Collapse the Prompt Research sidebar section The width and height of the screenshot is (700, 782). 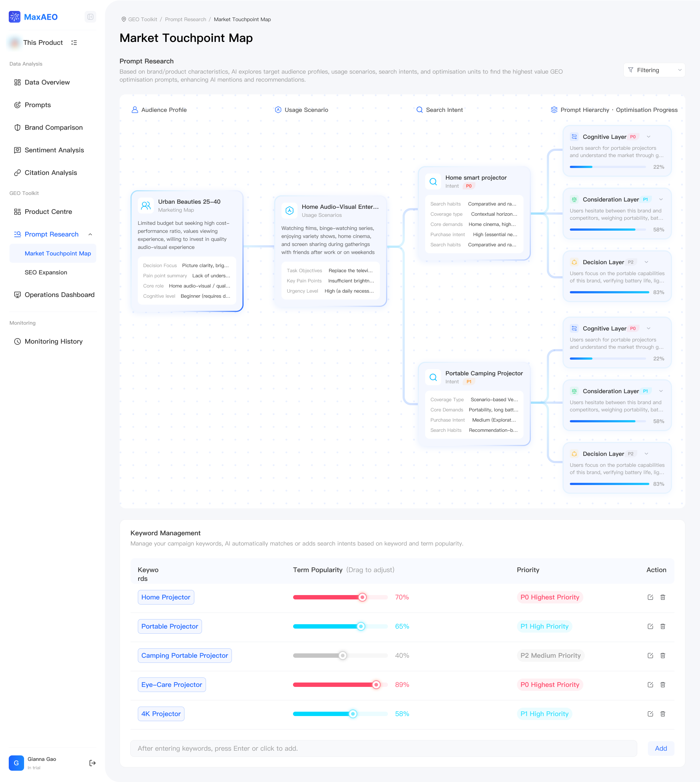pyautogui.click(x=90, y=235)
